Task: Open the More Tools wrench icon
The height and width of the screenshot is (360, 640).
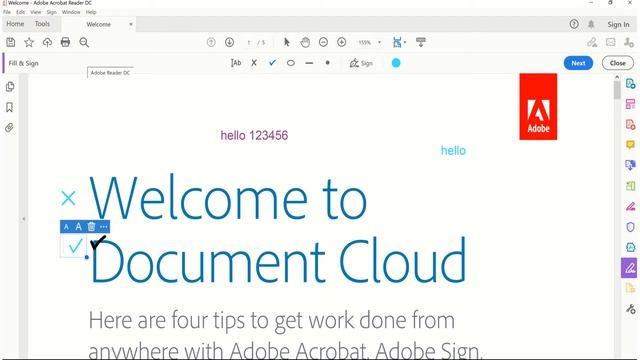Action: coord(630,309)
